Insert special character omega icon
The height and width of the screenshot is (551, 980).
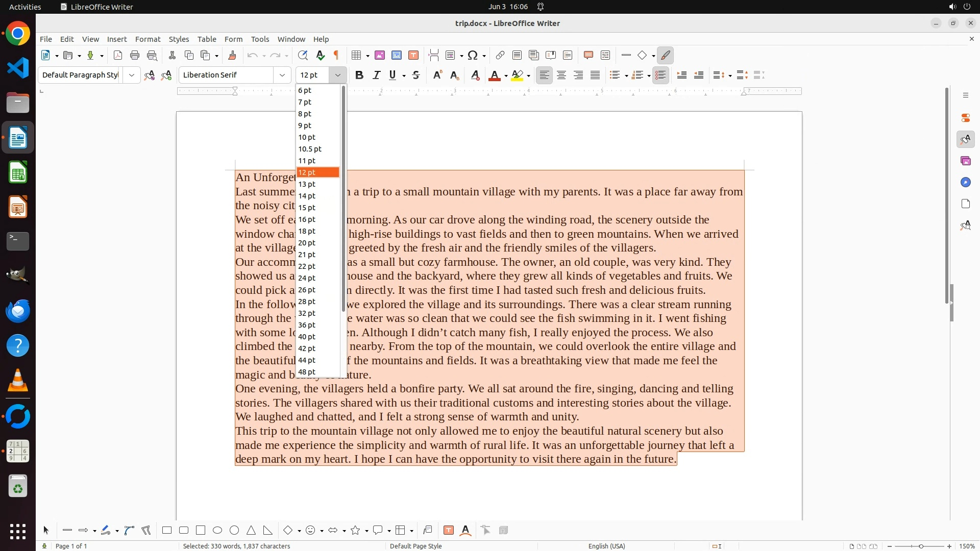473,55
